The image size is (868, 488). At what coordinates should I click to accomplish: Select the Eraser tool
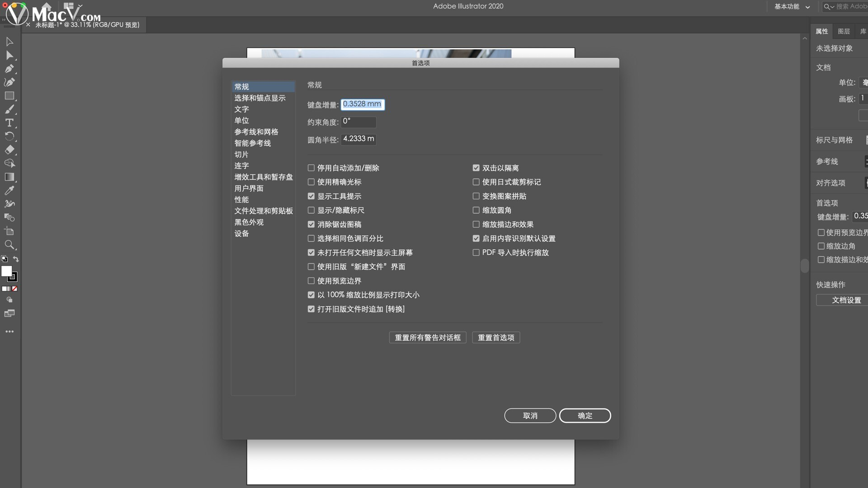(9, 150)
